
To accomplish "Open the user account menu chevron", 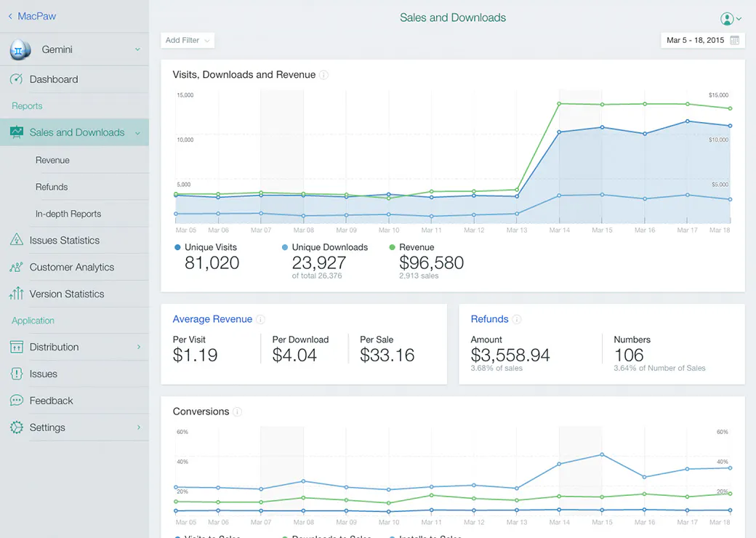I will (739, 19).
